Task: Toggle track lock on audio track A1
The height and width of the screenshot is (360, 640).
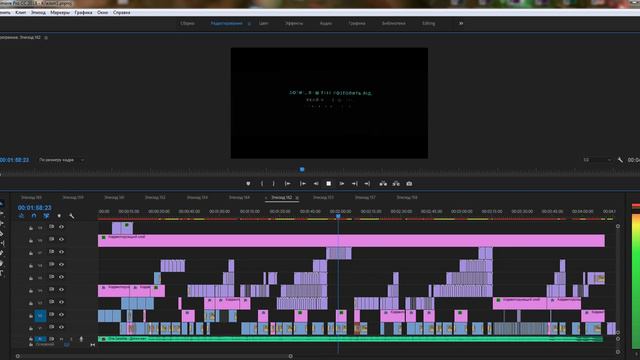Action: point(31,339)
